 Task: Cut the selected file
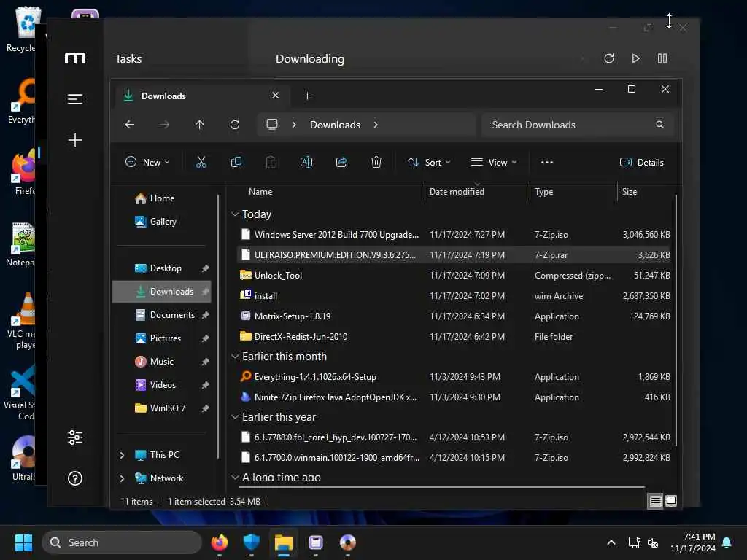[x=201, y=163]
